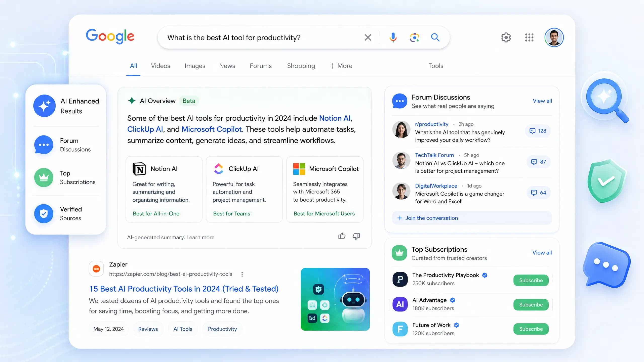This screenshot has width=644, height=362.
Task: Switch to the Forums tab
Action: [x=261, y=66]
